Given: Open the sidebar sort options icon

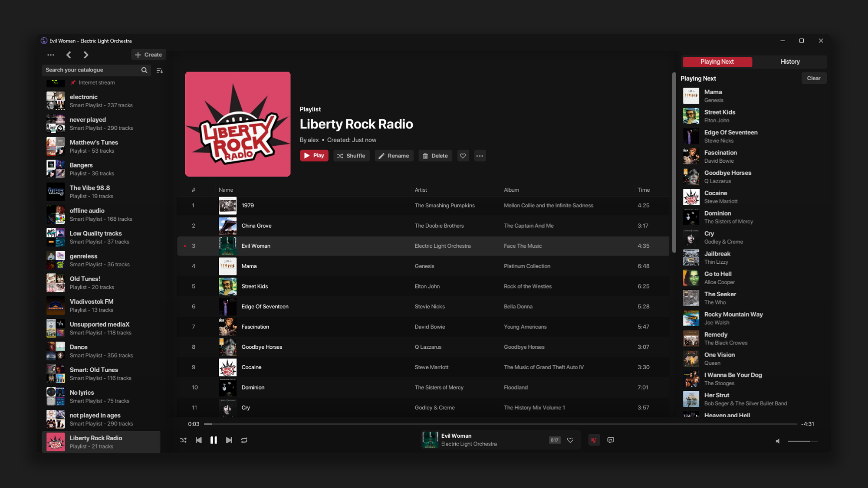Looking at the screenshot, I should pos(160,70).
